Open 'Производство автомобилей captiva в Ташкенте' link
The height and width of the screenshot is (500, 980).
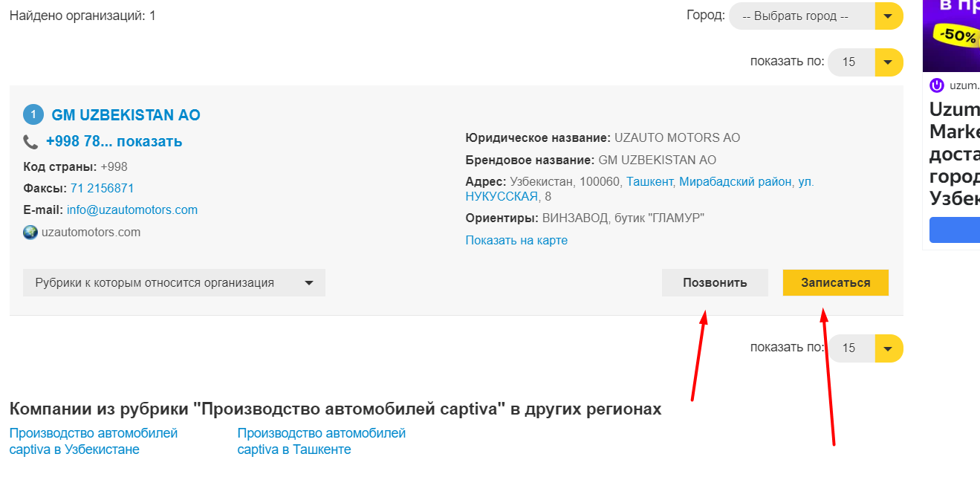click(322, 441)
